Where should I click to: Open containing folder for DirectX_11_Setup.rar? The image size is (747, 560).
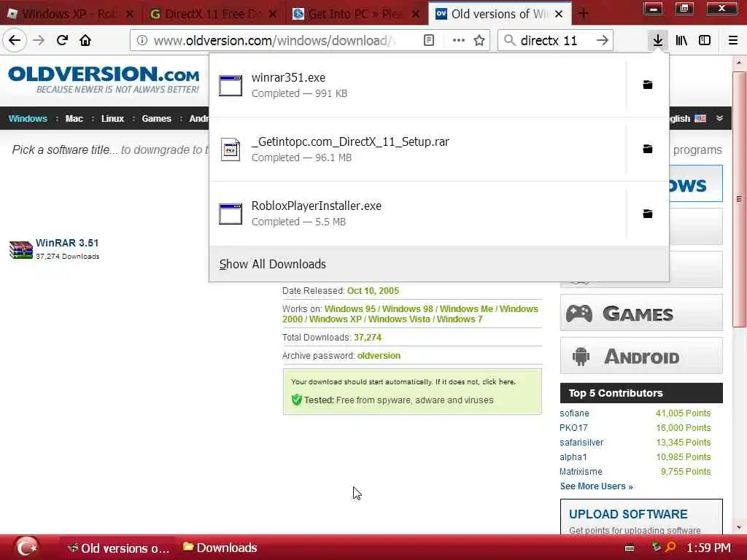pyautogui.click(x=648, y=149)
